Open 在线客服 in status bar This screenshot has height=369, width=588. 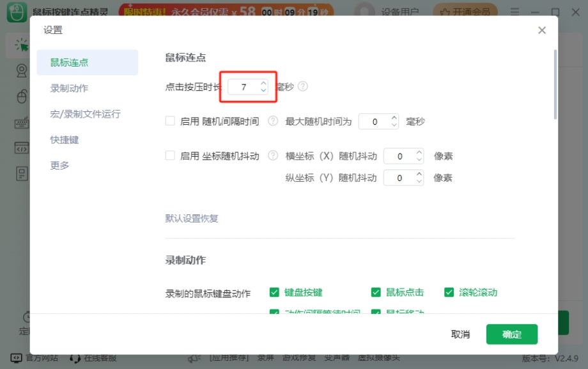(93, 358)
